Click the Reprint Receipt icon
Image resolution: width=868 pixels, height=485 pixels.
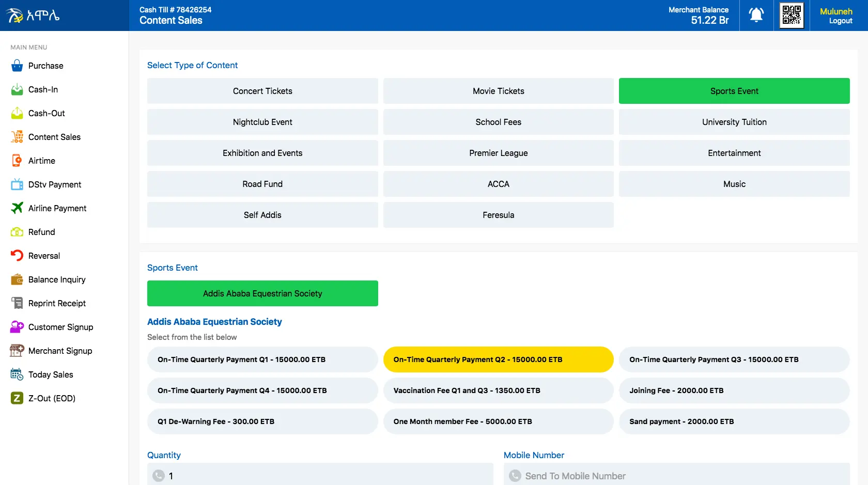coord(17,303)
